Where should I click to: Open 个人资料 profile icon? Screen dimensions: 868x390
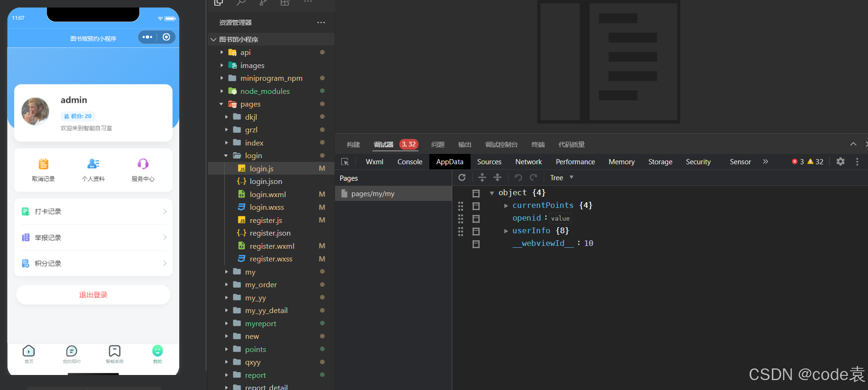pyautogui.click(x=93, y=164)
